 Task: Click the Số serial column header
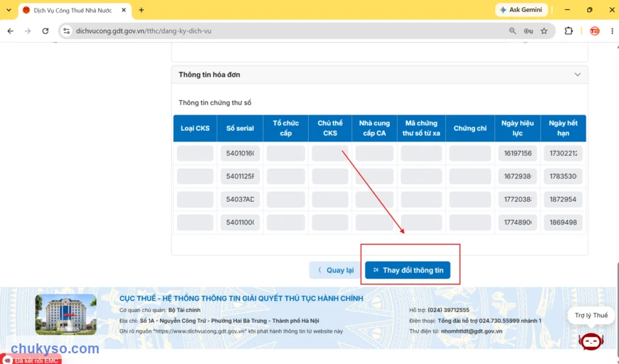(240, 128)
